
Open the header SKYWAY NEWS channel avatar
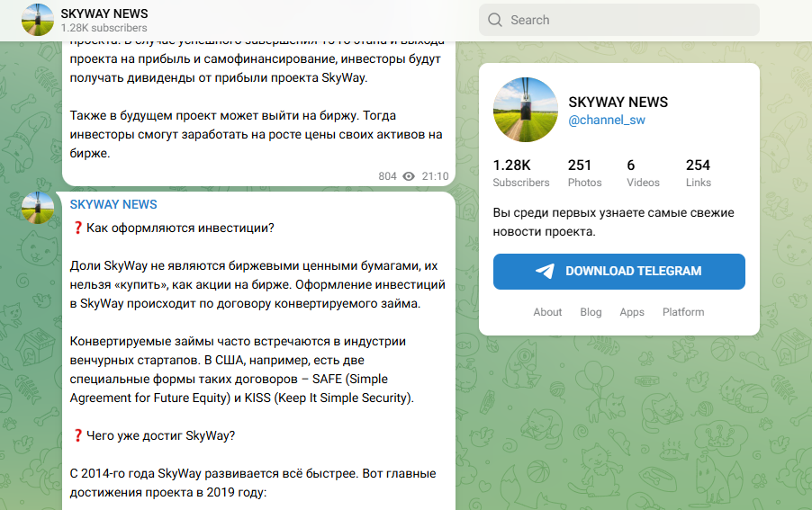tap(38, 20)
